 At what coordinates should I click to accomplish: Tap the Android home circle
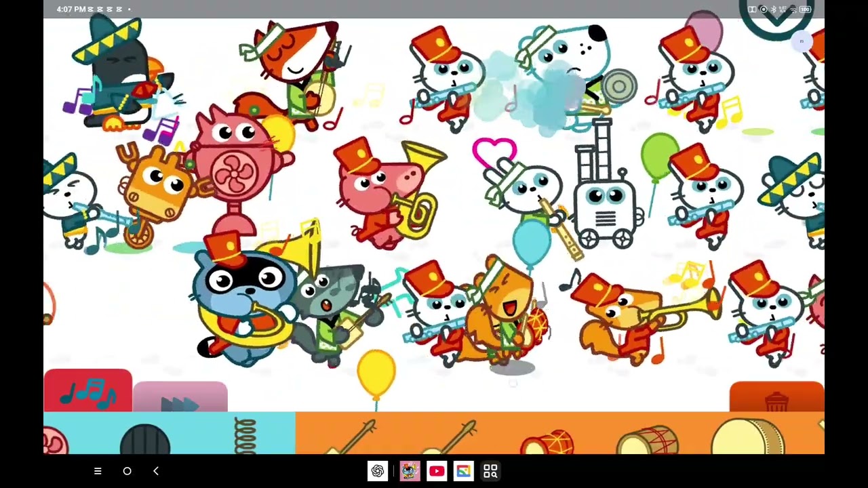click(127, 471)
